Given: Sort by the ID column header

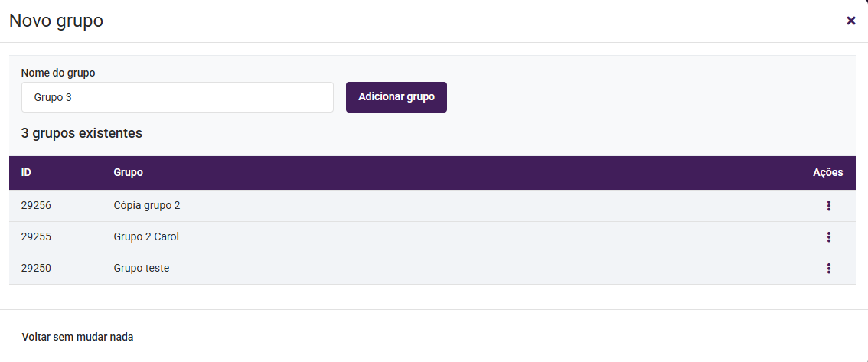Looking at the screenshot, I should [26, 172].
